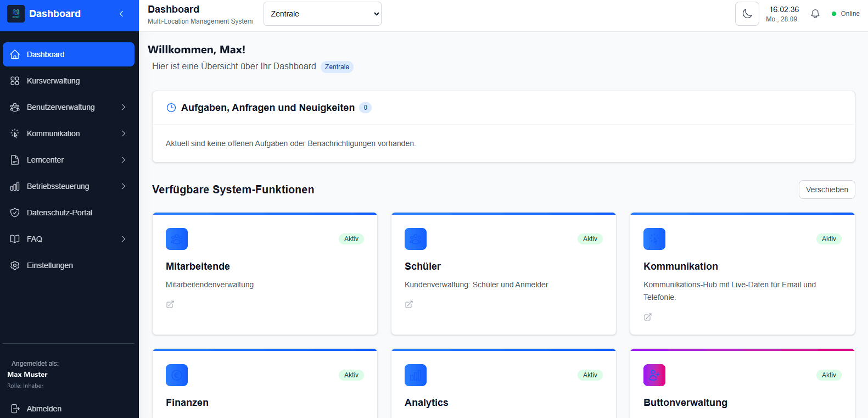This screenshot has height=418, width=868.
Task: Click the Finanzen card euro icon
Action: [x=177, y=375]
